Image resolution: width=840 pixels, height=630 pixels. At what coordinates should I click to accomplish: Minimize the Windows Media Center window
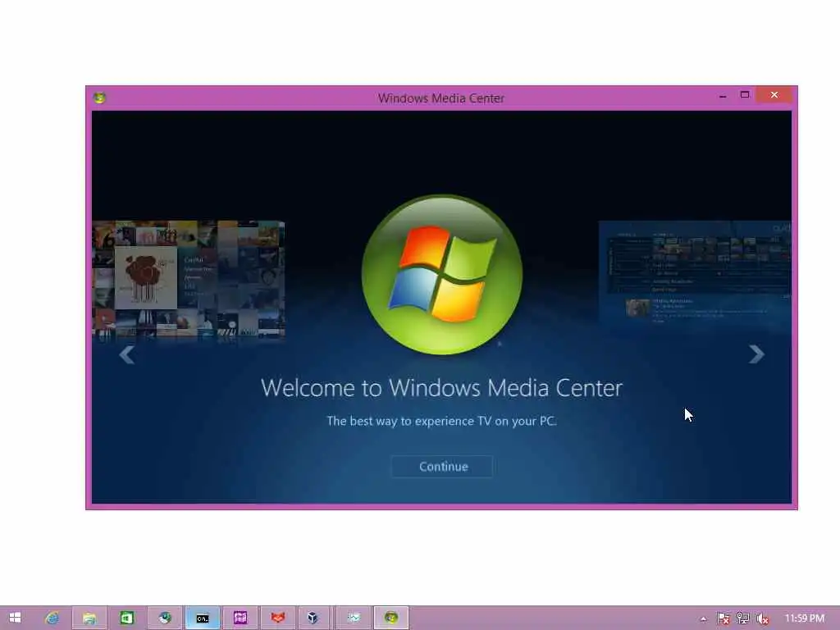[x=723, y=96]
